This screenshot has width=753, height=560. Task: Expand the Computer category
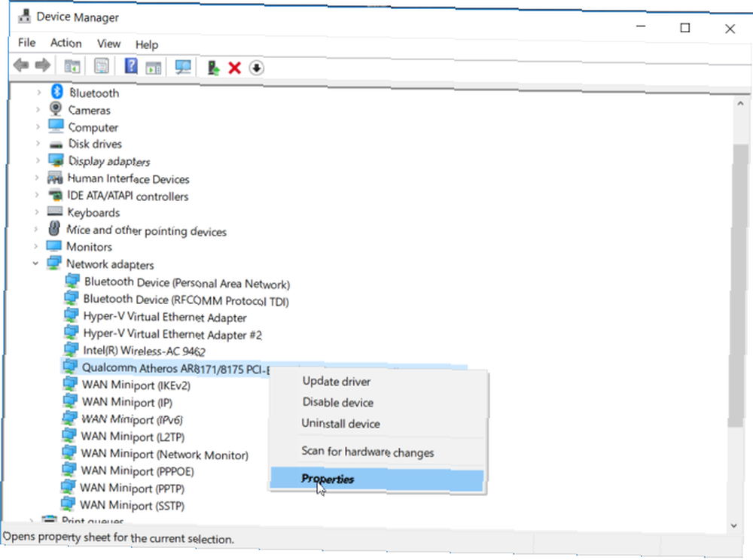tap(38, 126)
